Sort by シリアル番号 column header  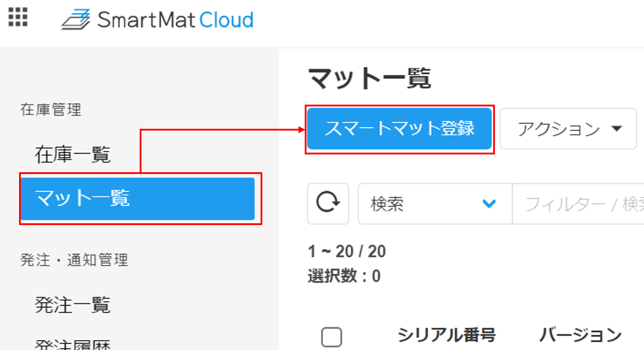[x=446, y=335]
